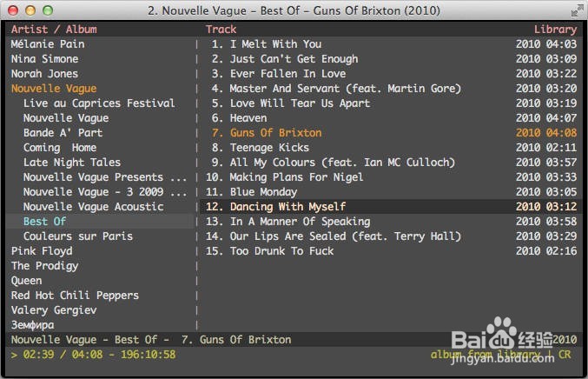Image resolution: width=588 pixels, height=379 pixels.
Task: Open the album named Nouvelle Vague
Action: tap(66, 118)
